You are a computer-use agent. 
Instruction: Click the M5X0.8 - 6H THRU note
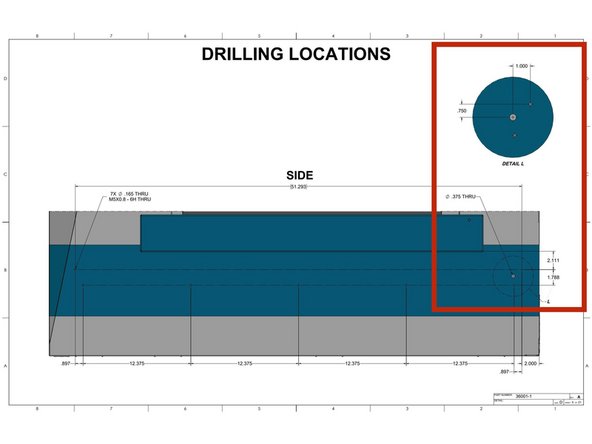coord(130,199)
